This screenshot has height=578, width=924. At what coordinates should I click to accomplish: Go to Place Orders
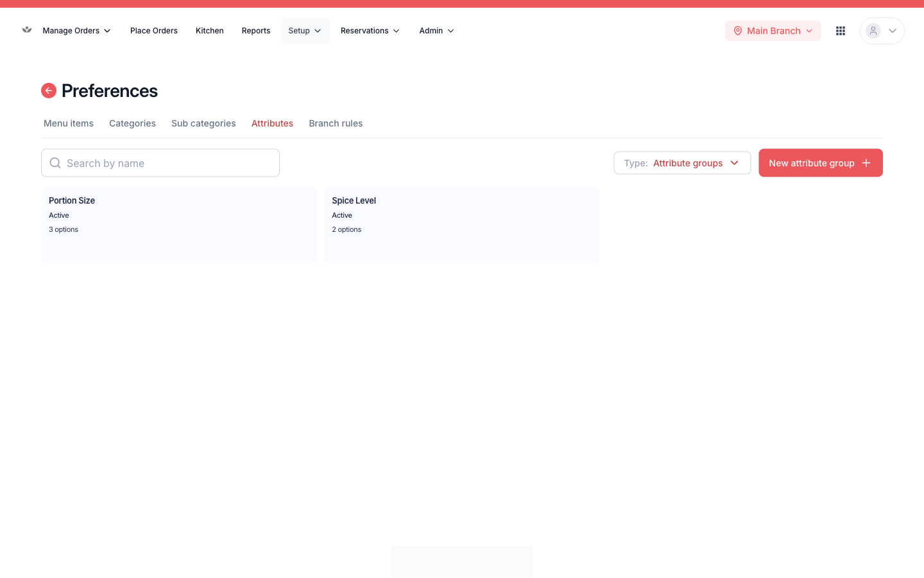[x=154, y=31]
